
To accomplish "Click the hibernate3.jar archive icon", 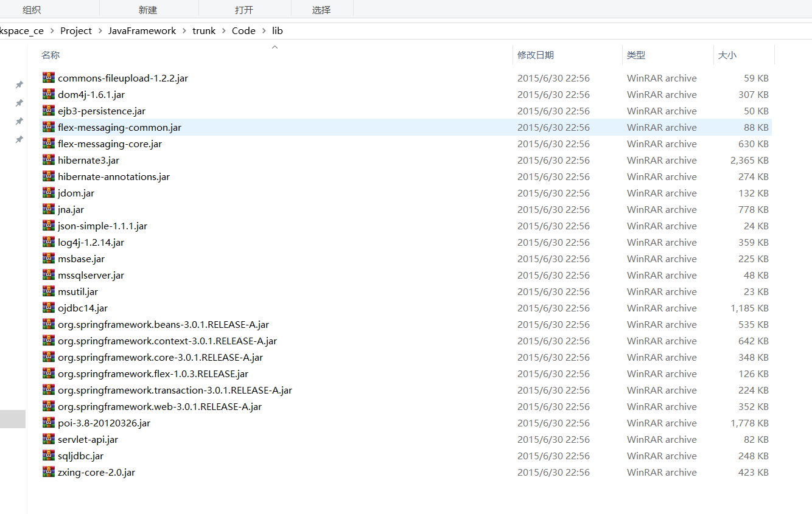I will pos(49,160).
